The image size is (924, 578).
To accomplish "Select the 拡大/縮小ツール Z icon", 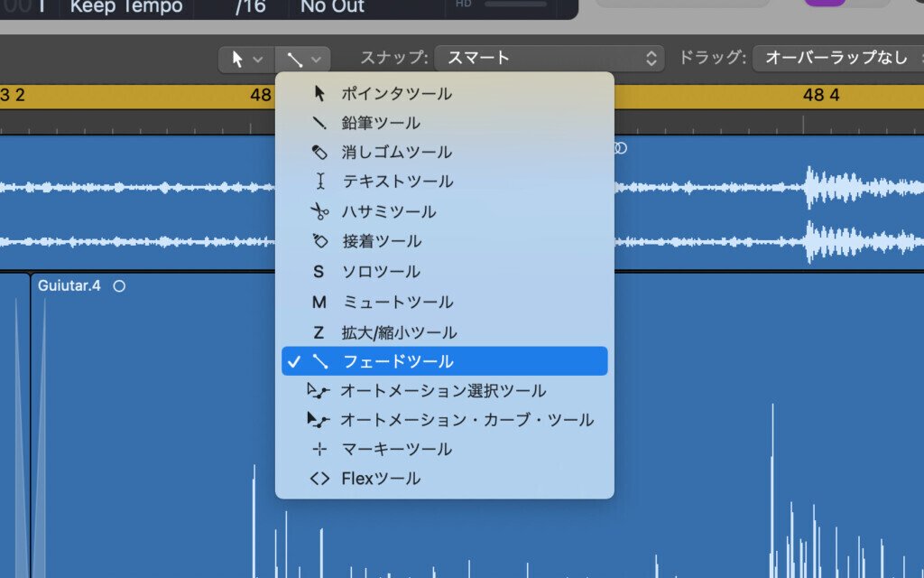I will (x=319, y=332).
